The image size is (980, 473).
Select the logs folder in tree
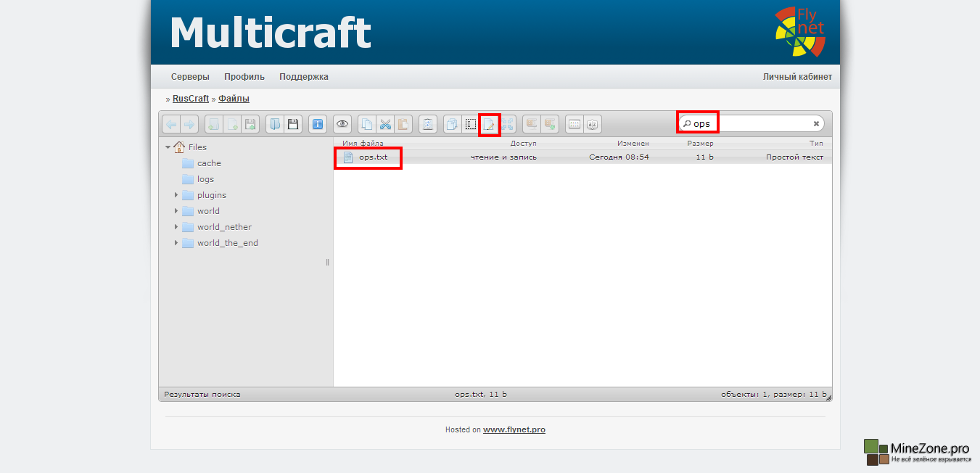[205, 179]
